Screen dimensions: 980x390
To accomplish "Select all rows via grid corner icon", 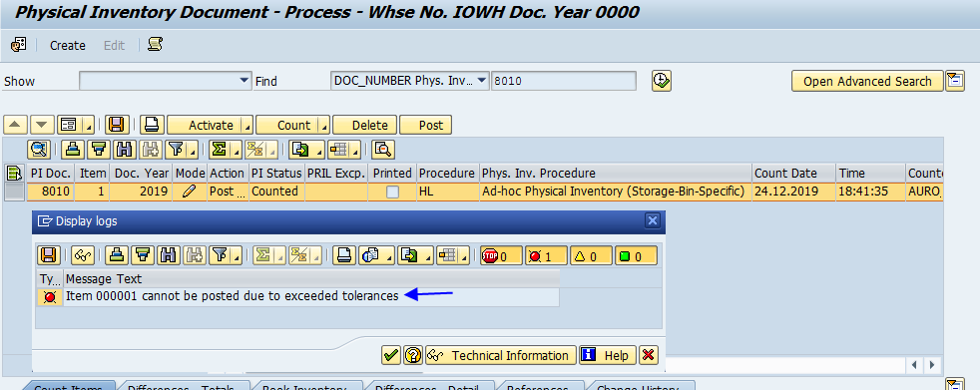I will tap(13, 173).
